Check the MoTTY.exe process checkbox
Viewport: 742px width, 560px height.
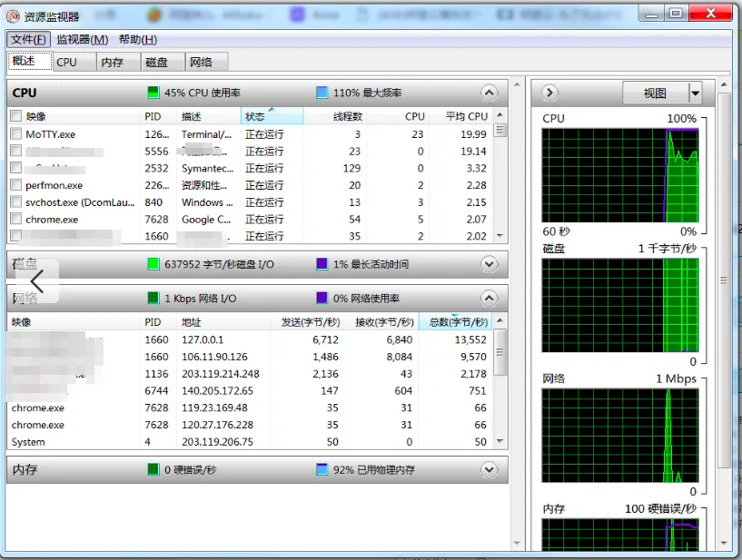[x=15, y=133]
